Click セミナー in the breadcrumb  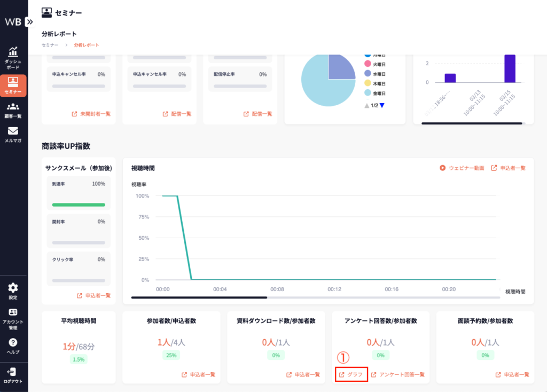click(x=50, y=45)
